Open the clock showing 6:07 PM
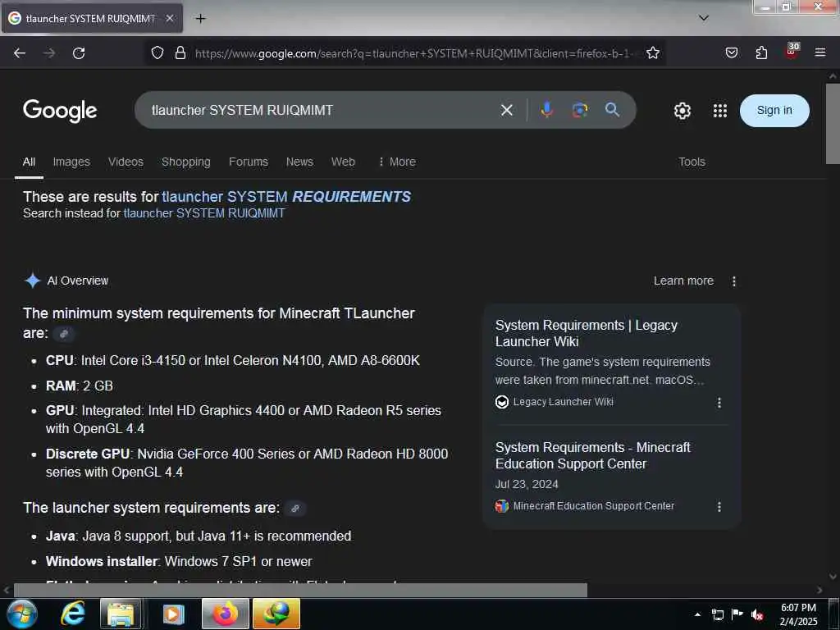Screen dimensions: 840x630 [798, 614]
